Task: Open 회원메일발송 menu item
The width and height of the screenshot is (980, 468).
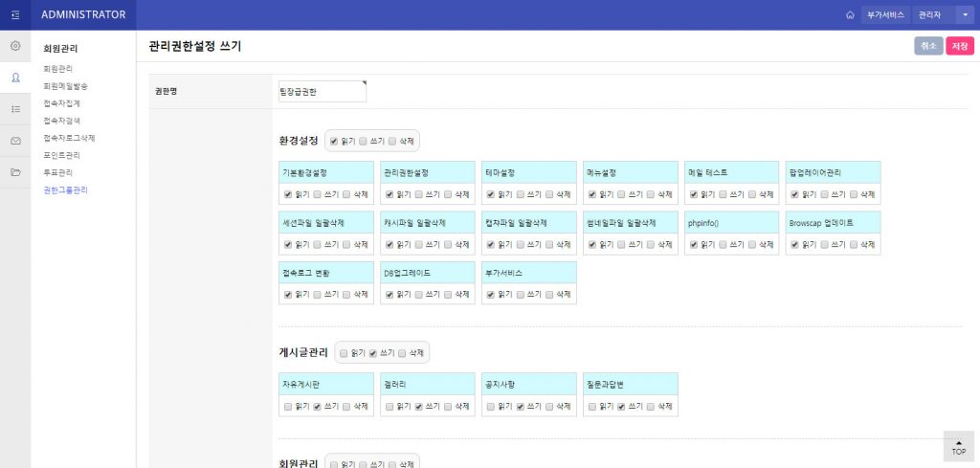Action: coord(66,86)
